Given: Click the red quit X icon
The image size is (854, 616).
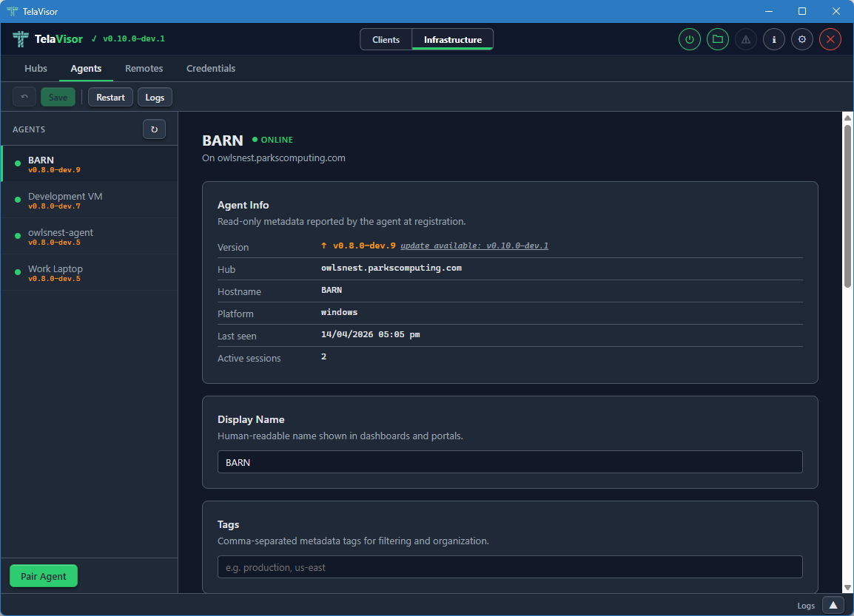Looking at the screenshot, I should pos(830,40).
